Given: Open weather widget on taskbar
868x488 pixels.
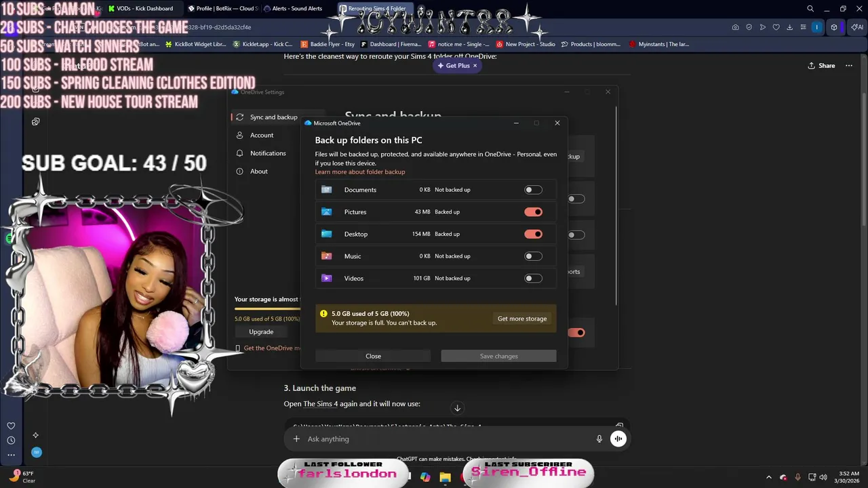Looking at the screenshot, I should 22,477.
